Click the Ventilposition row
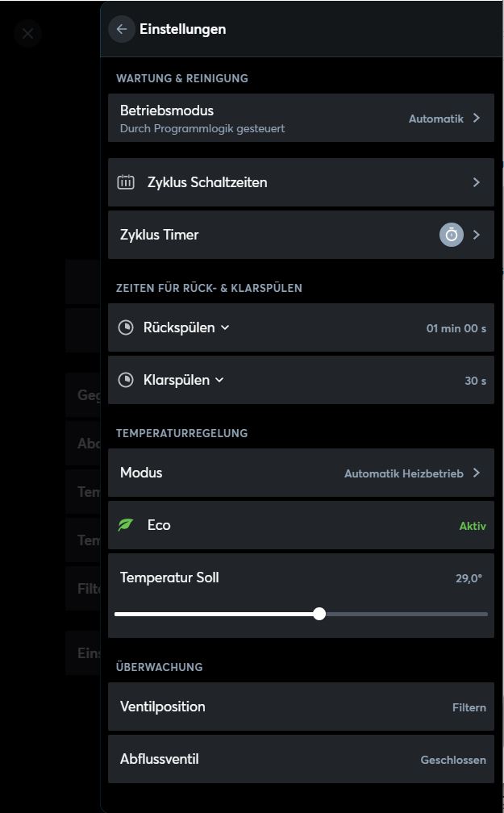 tap(301, 707)
